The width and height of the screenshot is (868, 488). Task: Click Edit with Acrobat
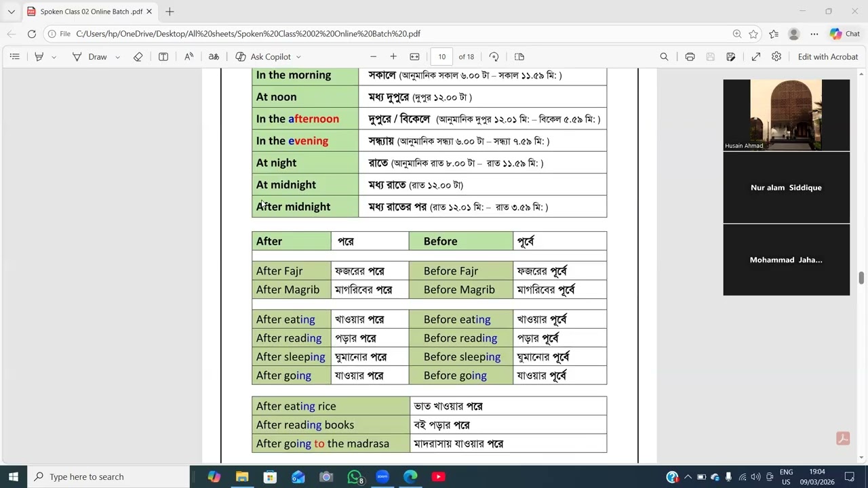coord(828,57)
